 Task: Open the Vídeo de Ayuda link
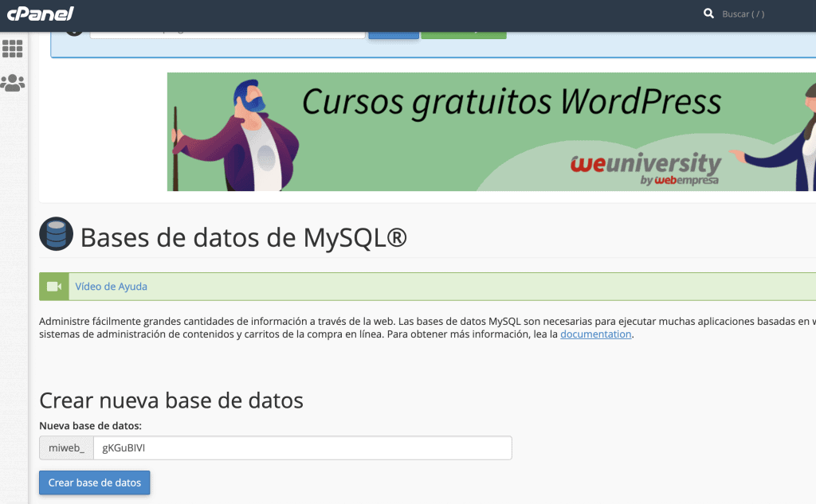(111, 287)
